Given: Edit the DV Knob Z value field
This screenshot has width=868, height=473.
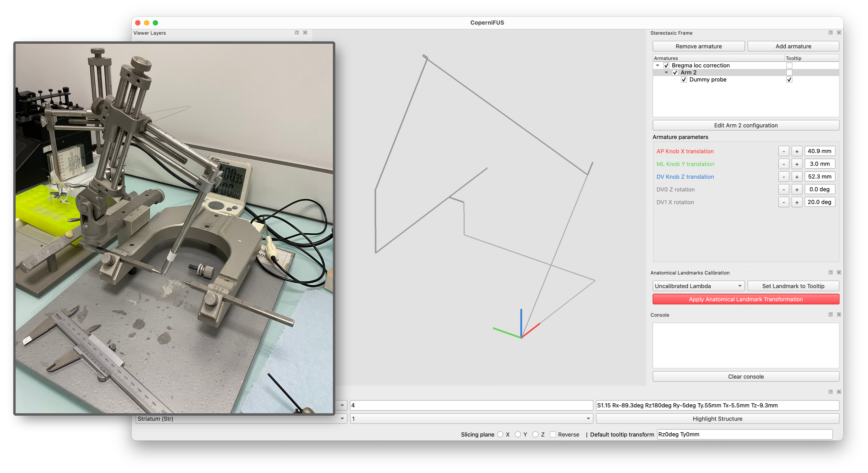Looking at the screenshot, I should (x=820, y=177).
